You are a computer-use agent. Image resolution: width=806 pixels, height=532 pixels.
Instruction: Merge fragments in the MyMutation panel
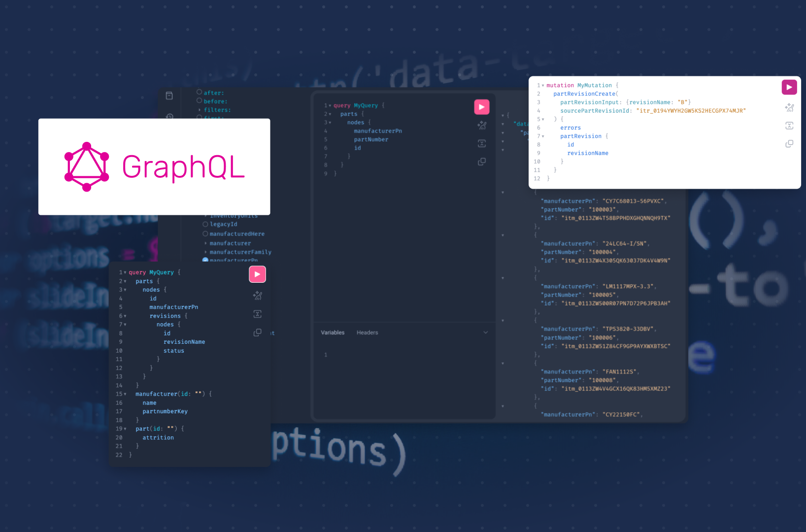[x=789, y=126]
